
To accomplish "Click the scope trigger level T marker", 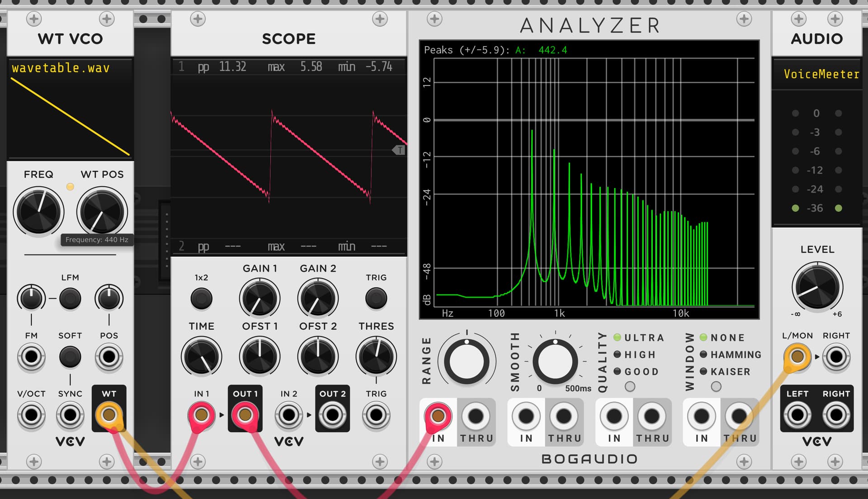I will tap(399, 150).
